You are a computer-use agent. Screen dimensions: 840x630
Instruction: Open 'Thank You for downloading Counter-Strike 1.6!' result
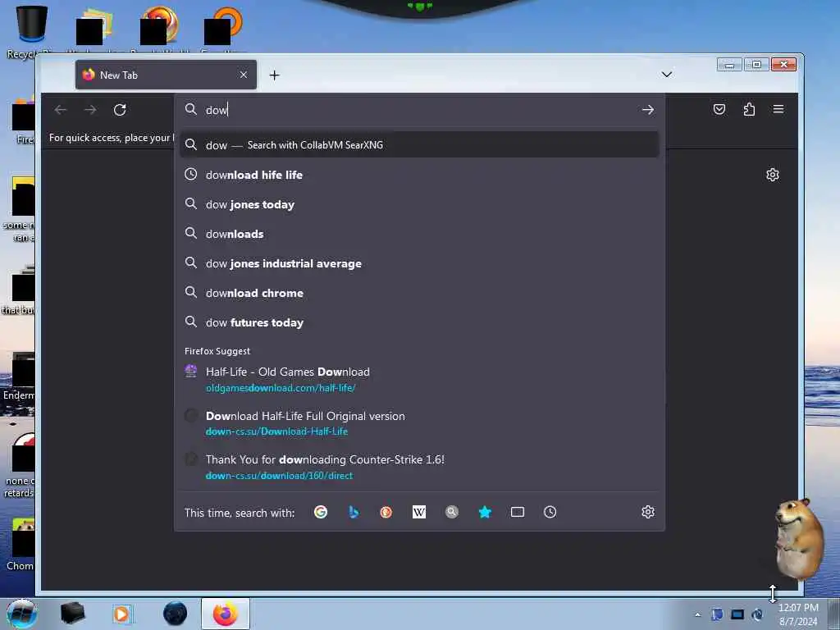419,467
